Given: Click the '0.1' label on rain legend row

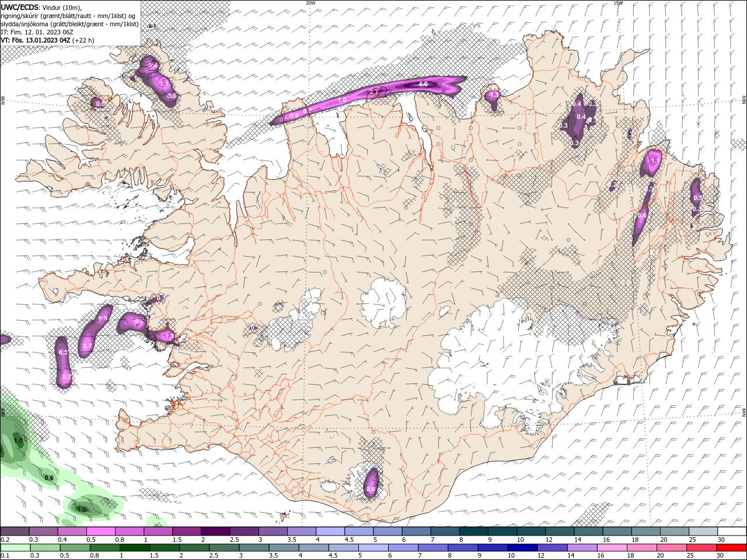Looking at the screenshot, I should (5, 556).
